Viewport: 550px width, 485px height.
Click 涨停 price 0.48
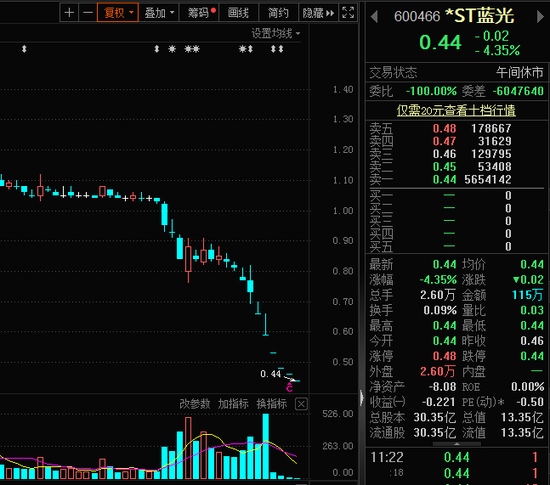tap(444, 356)
